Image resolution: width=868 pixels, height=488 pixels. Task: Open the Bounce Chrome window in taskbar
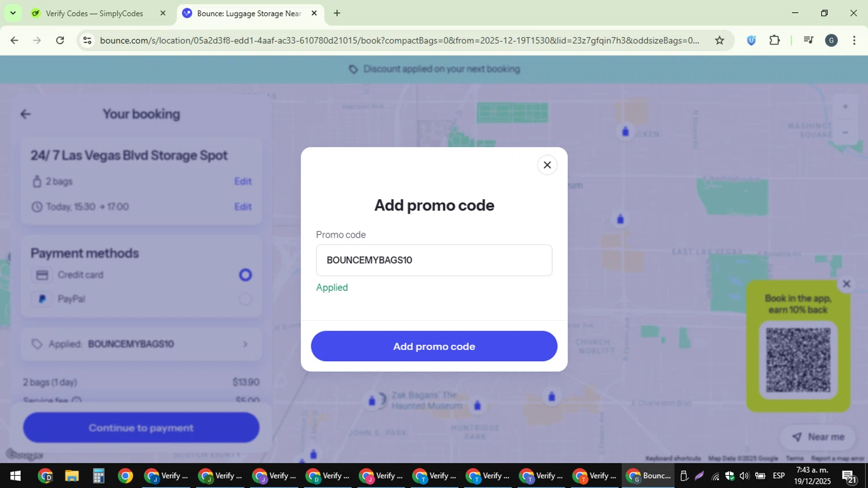click(x=648, y=476)
